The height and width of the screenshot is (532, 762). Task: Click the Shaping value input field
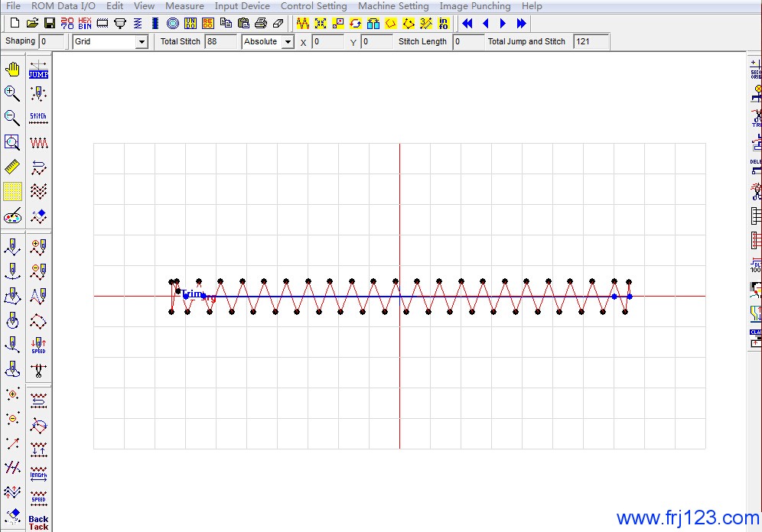click(x=52, y=41)
